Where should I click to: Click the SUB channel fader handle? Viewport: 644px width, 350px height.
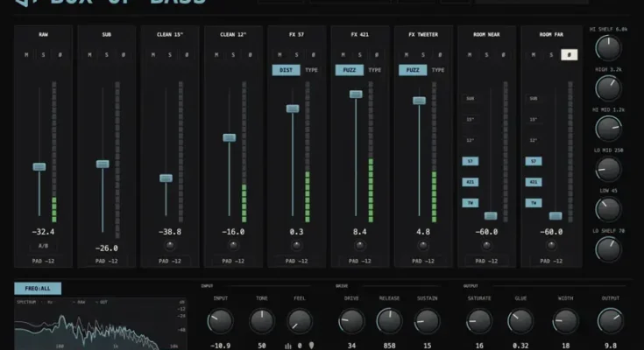103,164
